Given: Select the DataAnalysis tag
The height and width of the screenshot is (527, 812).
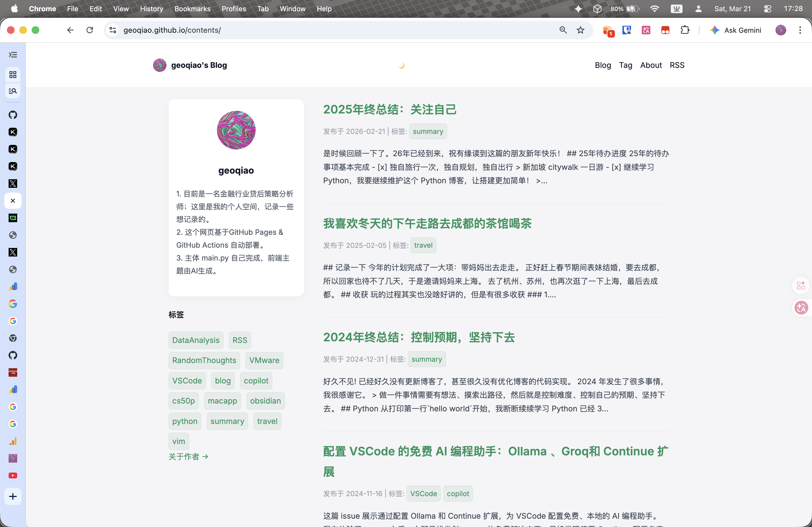Looking at the screenshot, I should pos(196,340).
